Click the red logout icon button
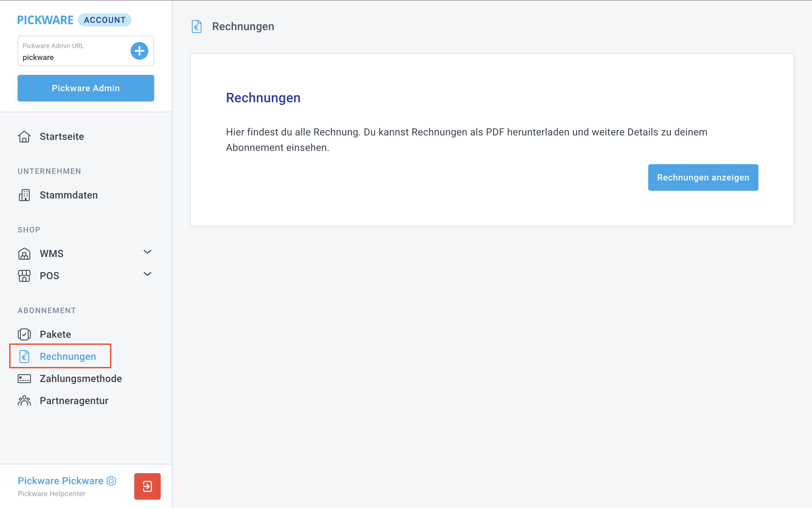Screen dimensions: 812x508 [147, 486]
